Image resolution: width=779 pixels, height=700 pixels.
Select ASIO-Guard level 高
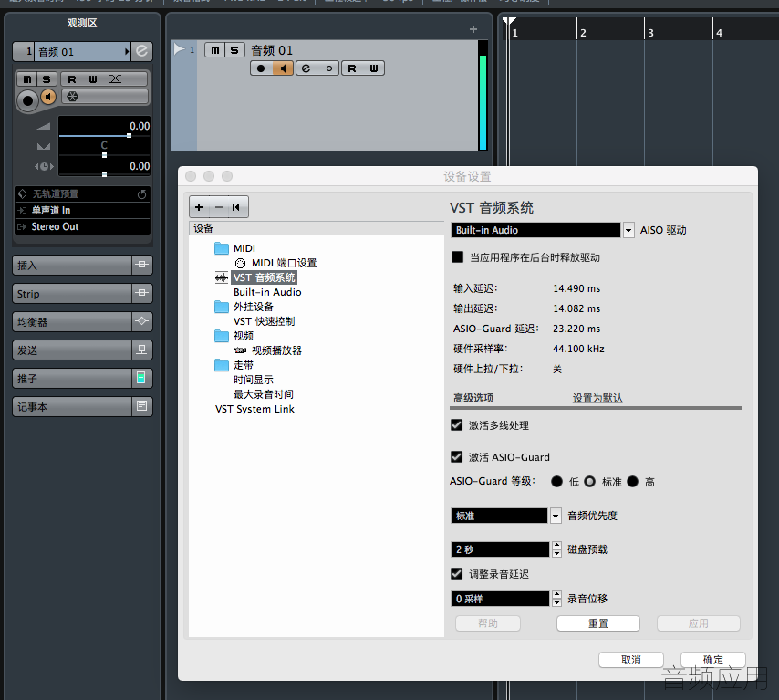(632, 481)
